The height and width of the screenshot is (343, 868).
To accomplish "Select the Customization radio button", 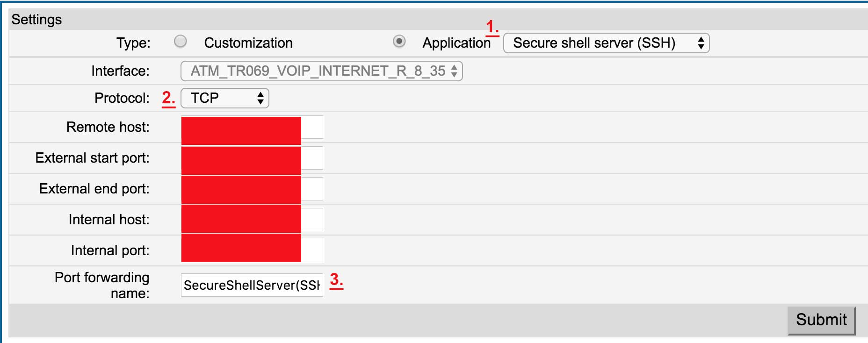I will coord(181,42).
